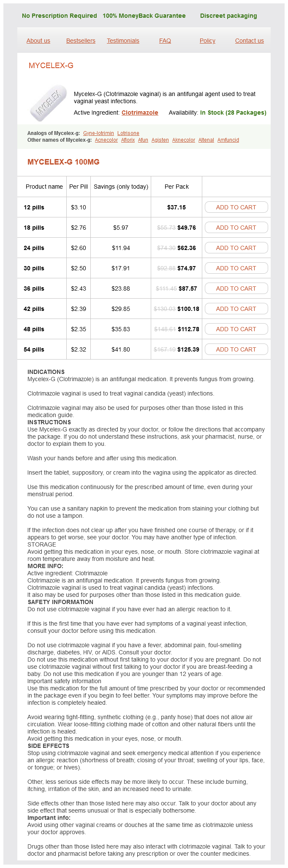Open the Lotrisone analog link

coord(128,133)
